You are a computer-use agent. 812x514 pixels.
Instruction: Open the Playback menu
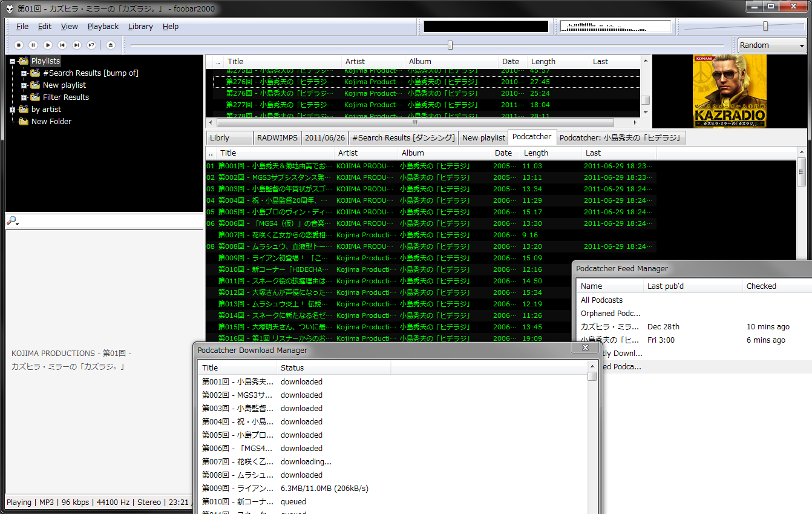click(103, 27)
